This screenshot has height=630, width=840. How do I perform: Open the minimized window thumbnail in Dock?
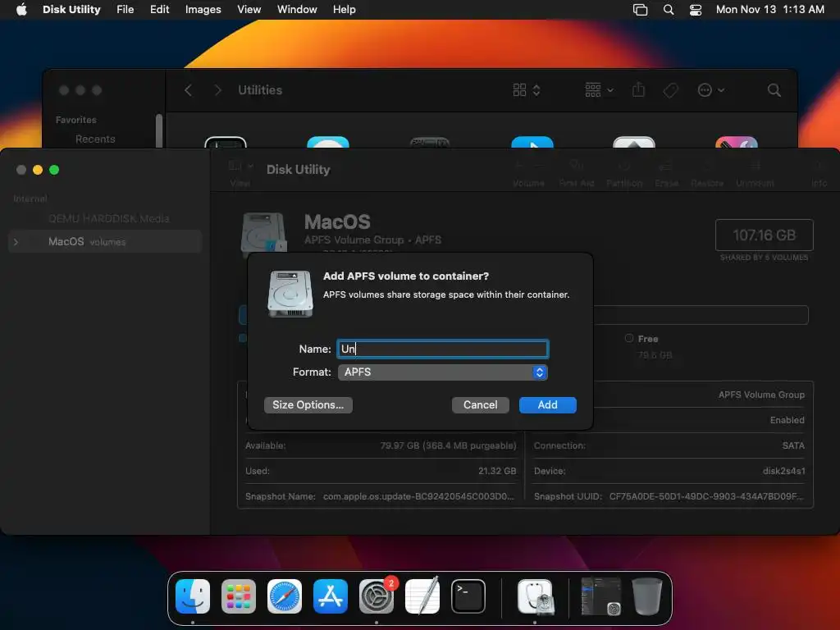[601, 596]
